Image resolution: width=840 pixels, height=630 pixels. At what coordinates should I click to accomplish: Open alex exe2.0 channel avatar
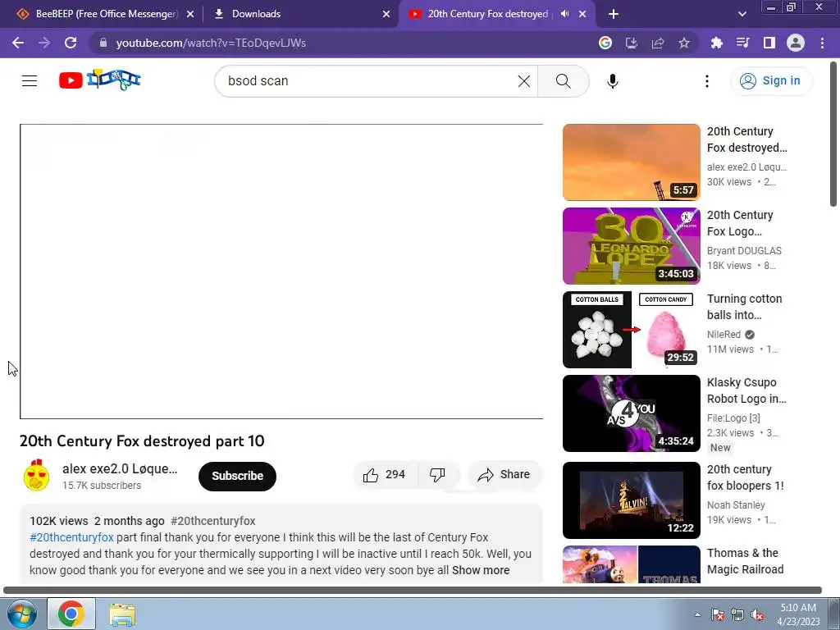coord(36,475)
